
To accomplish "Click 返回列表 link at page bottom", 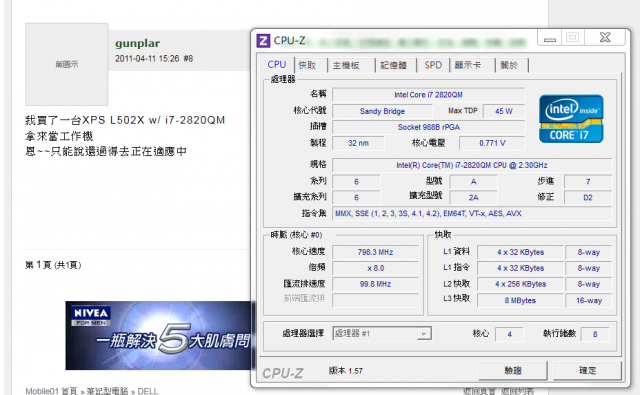I will (518, 391).
